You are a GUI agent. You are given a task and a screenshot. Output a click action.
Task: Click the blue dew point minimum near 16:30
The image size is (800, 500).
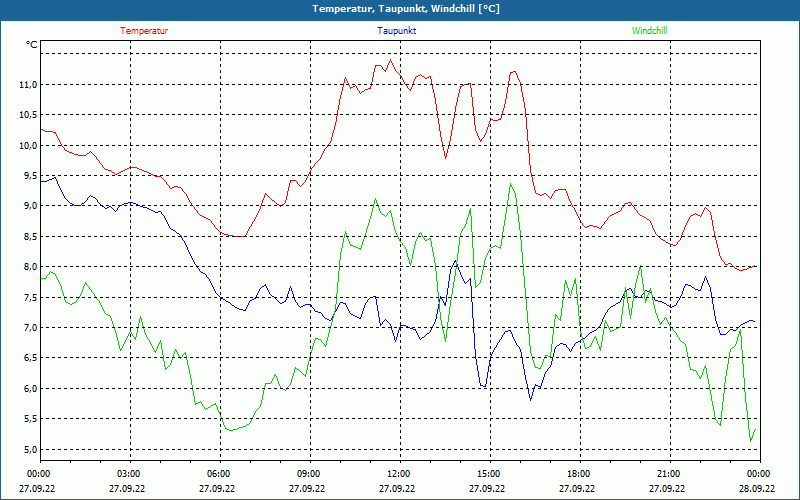531,400
